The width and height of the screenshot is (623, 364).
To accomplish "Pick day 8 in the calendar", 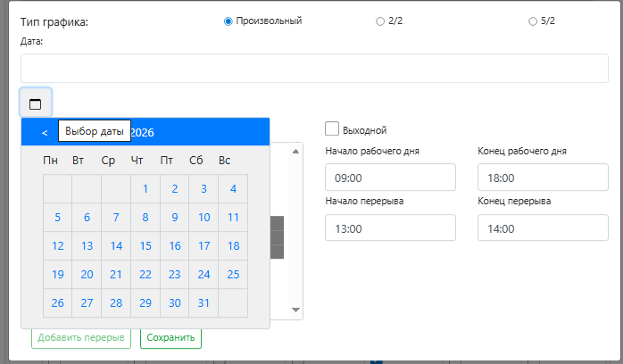I will (145, 217).
